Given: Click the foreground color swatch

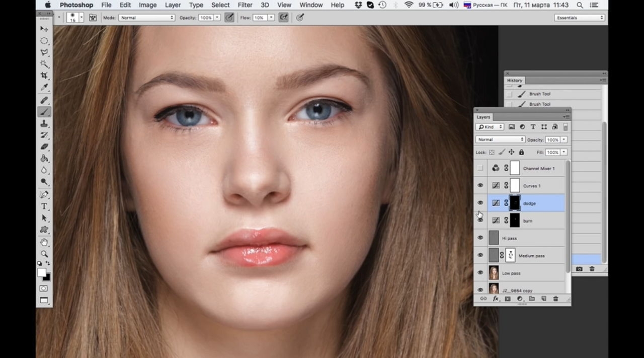Looking at the screenshot, I should click(x=41, y=272).
